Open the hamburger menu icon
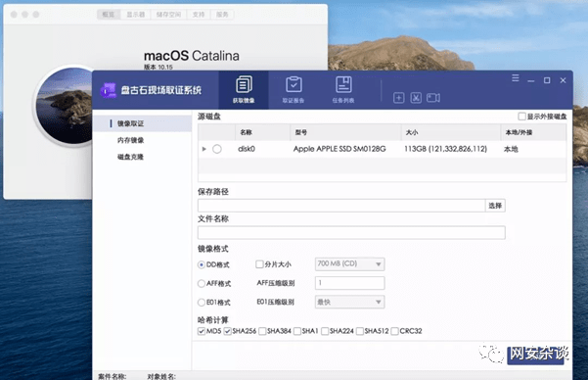The height and width of the screenshot is (380, 588). pyautogui.click(x=516, y=78)
